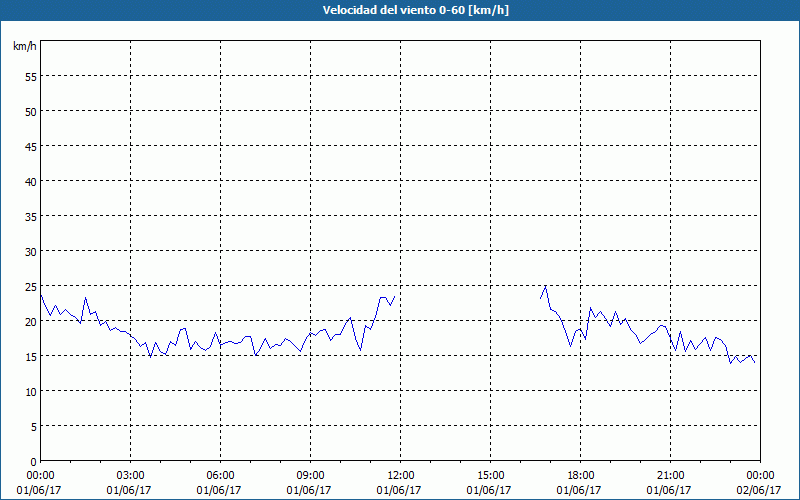The image size is (800, 500).
Task: Click the 02/06/17 date label
Action: point(759,490)
